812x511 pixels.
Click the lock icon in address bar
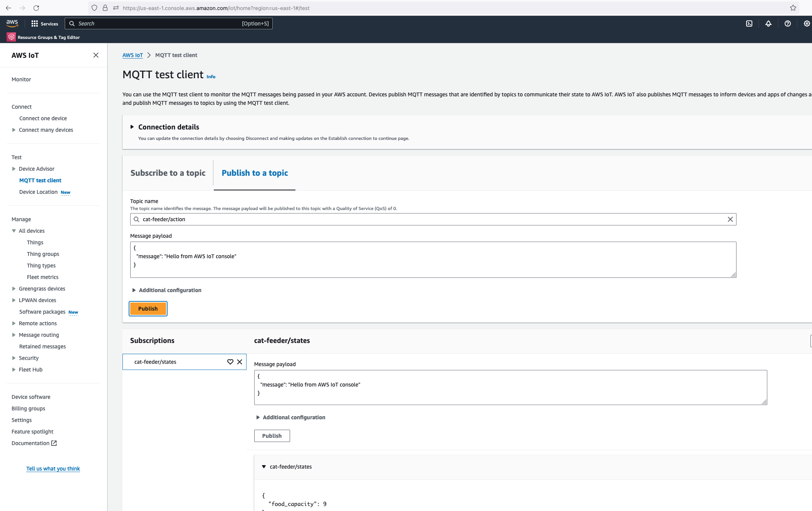click(105, 8)
